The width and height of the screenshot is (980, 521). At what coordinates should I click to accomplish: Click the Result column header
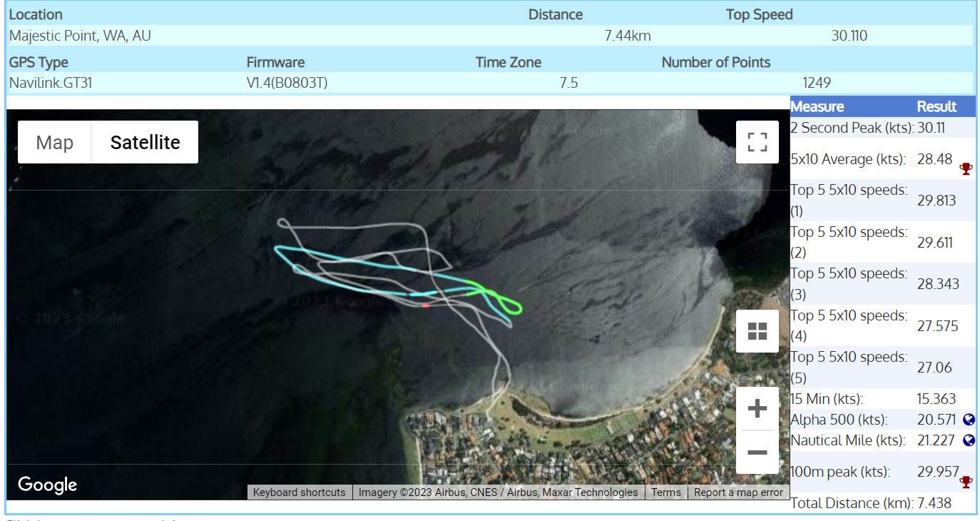pos(936,106)
